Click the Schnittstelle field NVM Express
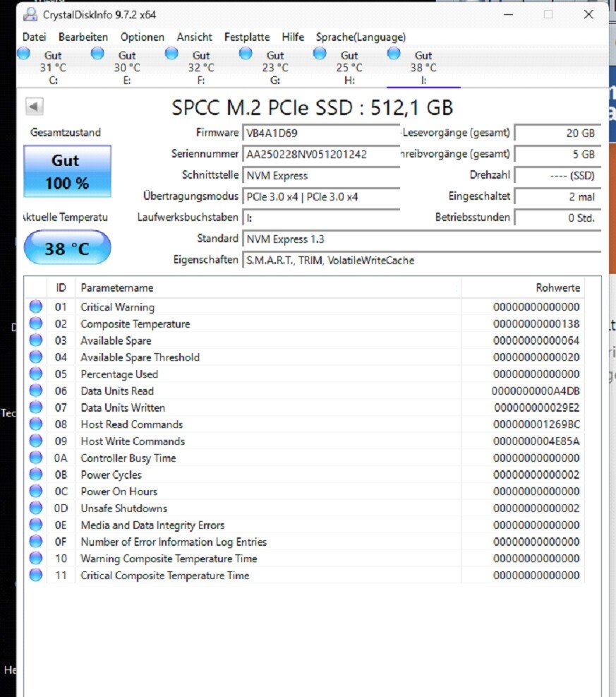The height and width of the screenshot is (697, 616). pos(321,176)
